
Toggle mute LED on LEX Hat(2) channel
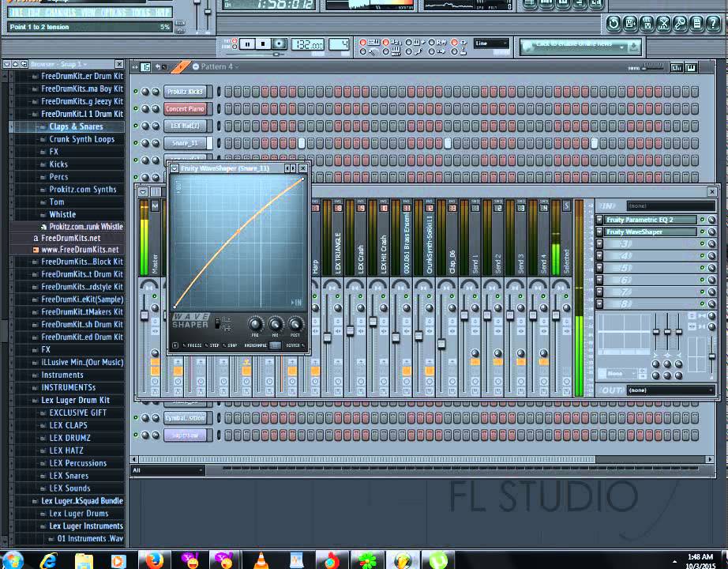pos(136,126)
